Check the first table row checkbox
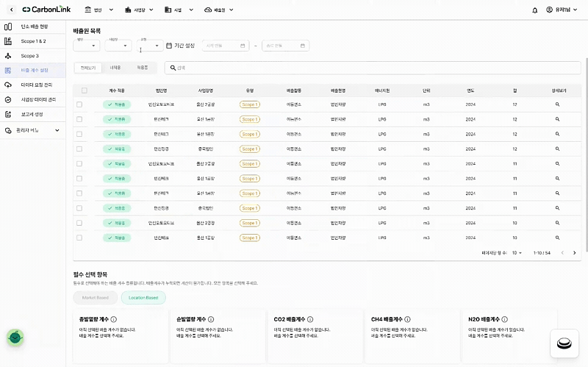Screen dimensions: 588x367 pos(79,104)
